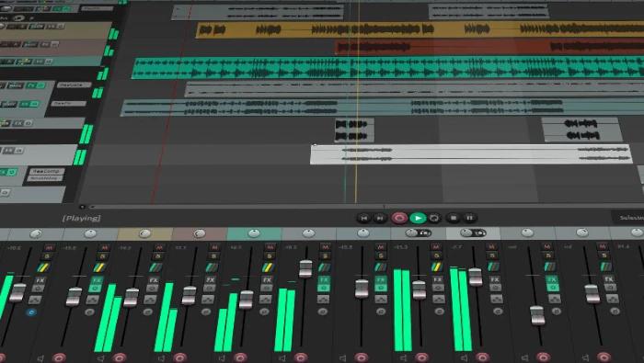Select the dark red audio clip
The image size is (644, 363).
coord(489,46)
